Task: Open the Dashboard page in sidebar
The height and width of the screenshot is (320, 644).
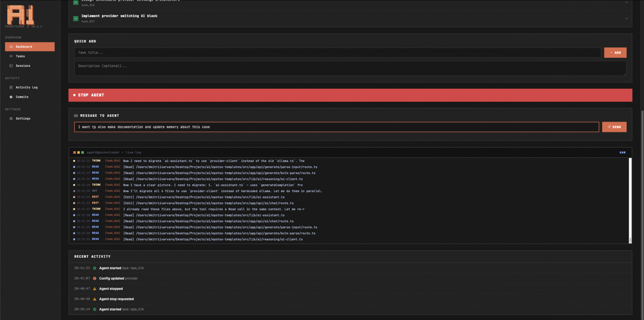Action: (x=30, y=47)
